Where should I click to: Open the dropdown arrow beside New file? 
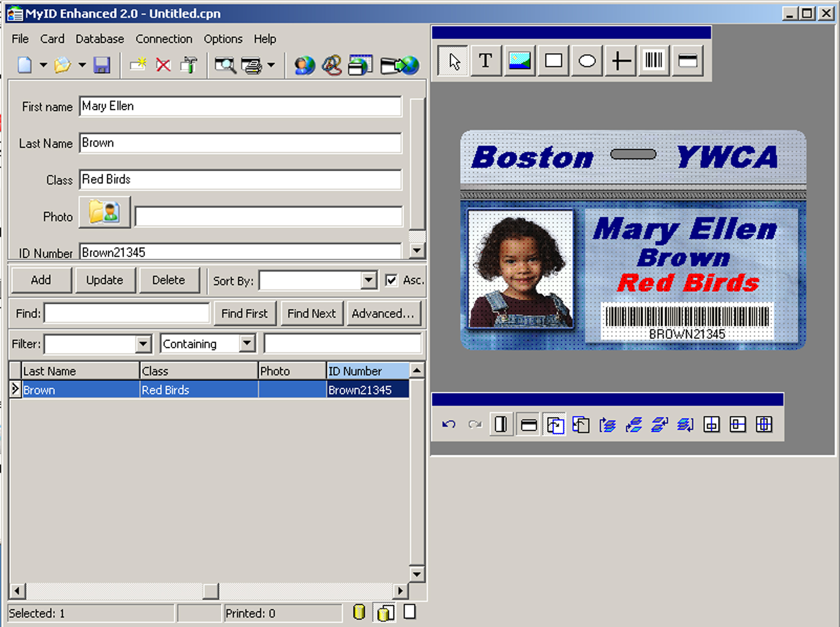point(43,65)
